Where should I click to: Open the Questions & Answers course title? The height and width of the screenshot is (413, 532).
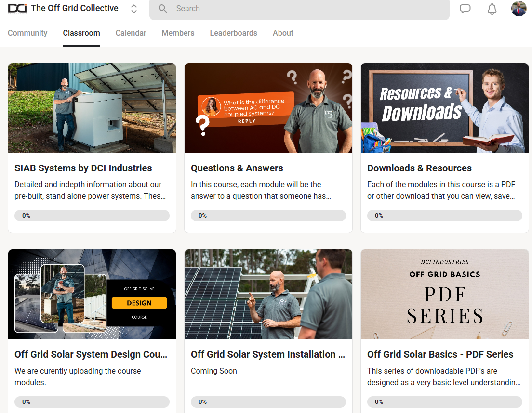[x=237, y=168]
